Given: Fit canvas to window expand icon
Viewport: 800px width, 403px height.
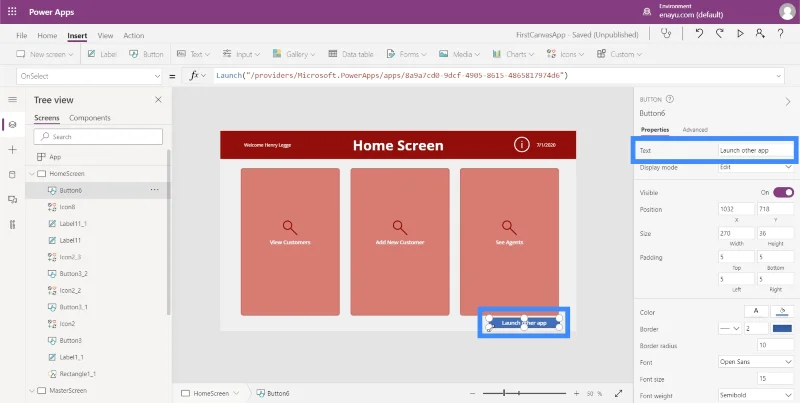Looking at the screenshot, I should coord(618,393).
